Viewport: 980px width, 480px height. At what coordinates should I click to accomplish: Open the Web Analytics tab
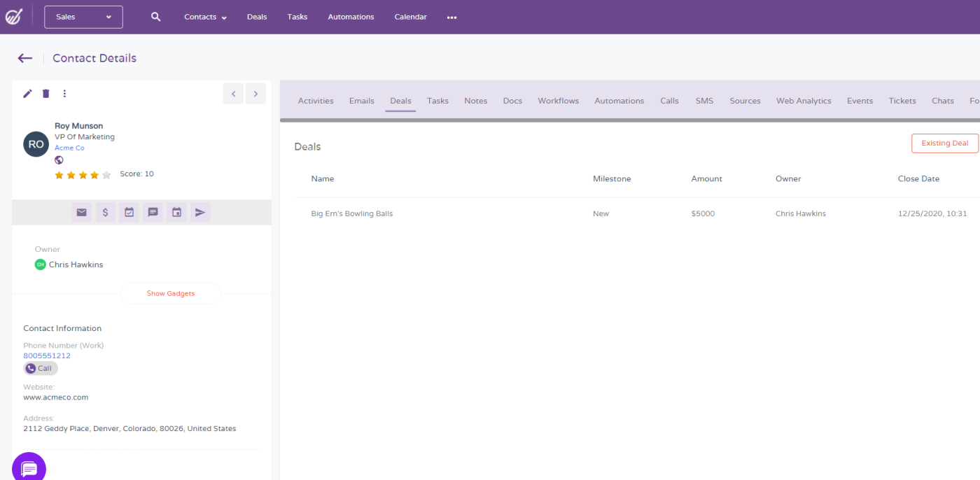pos(803,101)
